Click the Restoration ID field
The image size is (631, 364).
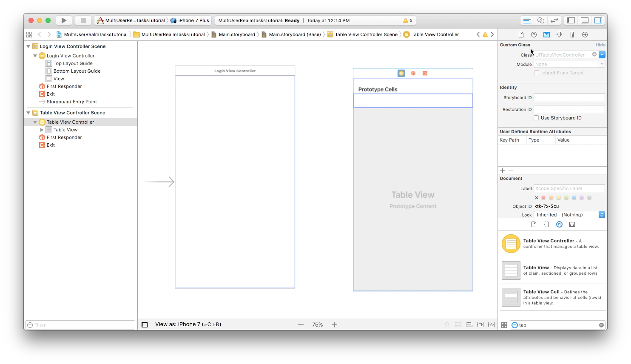point(569,109)
